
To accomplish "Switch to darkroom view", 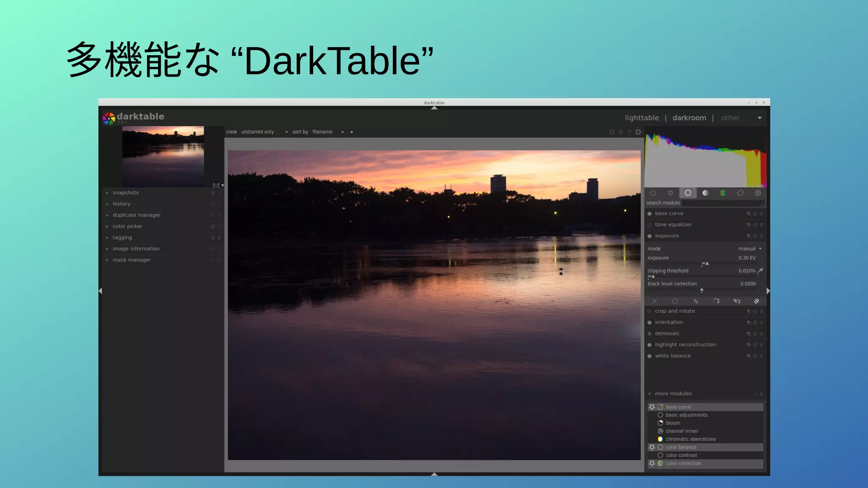I will (x=689, y=118).
